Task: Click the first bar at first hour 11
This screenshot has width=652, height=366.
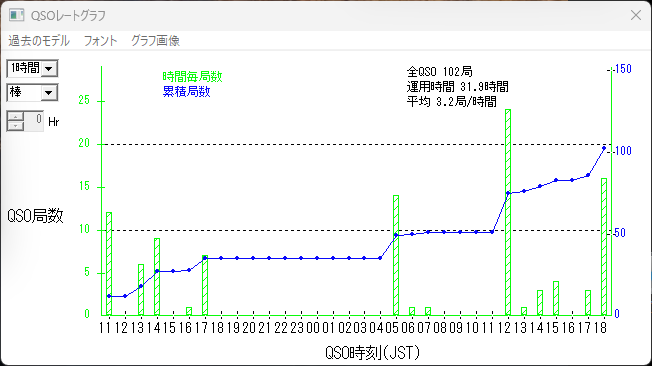Action: 109,264
